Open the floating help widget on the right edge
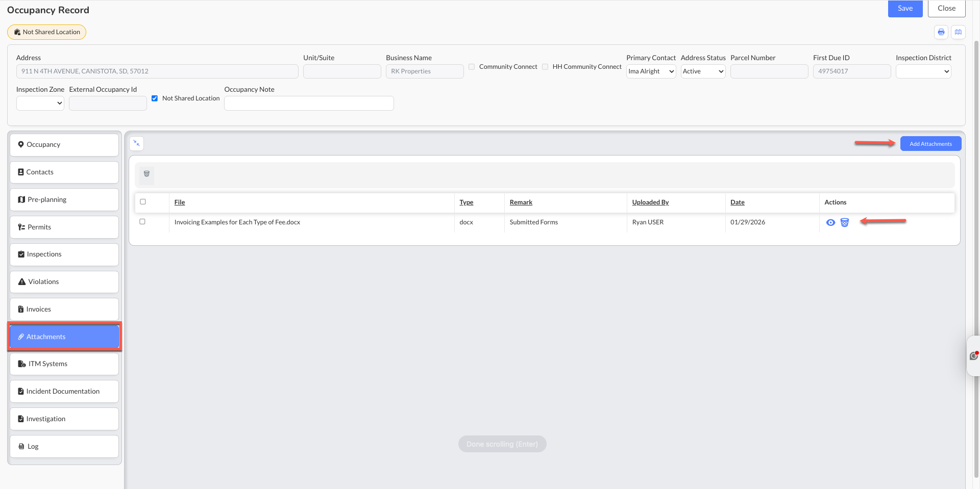This screenshot has width=980, height=489. (x=974, y=356)
